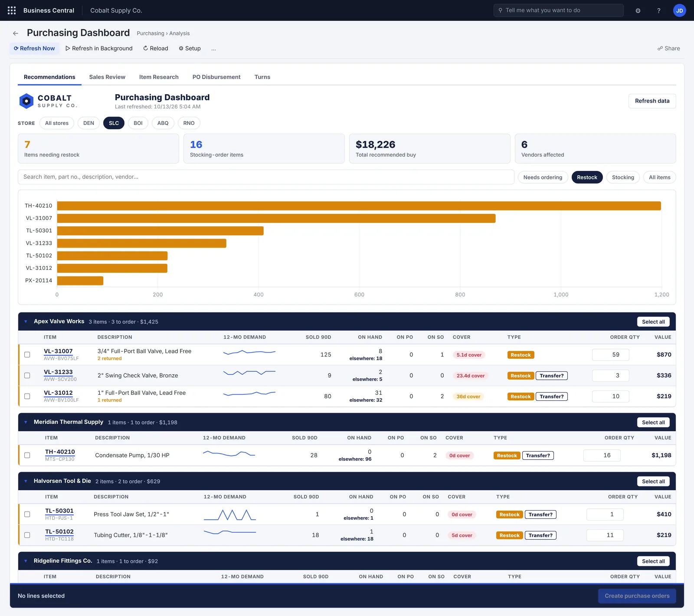The height and width of the screenshot is (616, 694).
Task: Open the app launcher grid icon
Action: [12, 10]
